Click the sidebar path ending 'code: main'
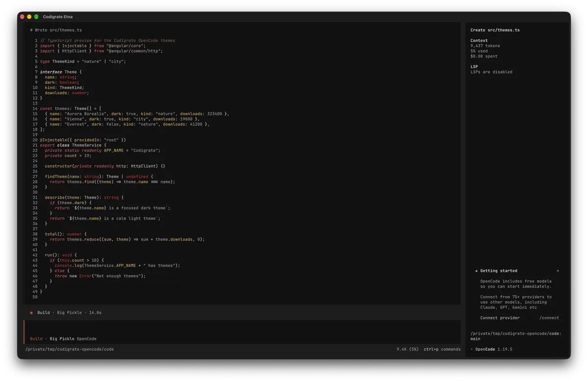588x382 pixels. [x=516, y=336]
